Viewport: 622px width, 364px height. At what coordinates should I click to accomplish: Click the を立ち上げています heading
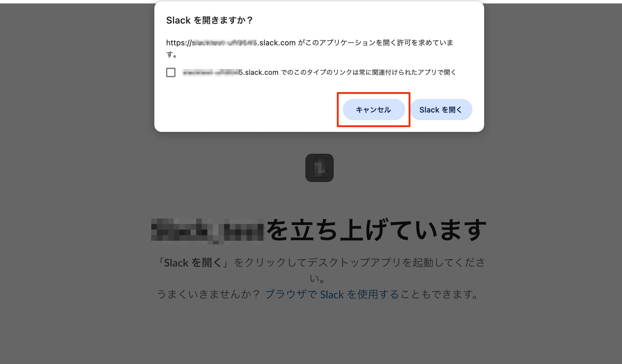pos(376,230)
